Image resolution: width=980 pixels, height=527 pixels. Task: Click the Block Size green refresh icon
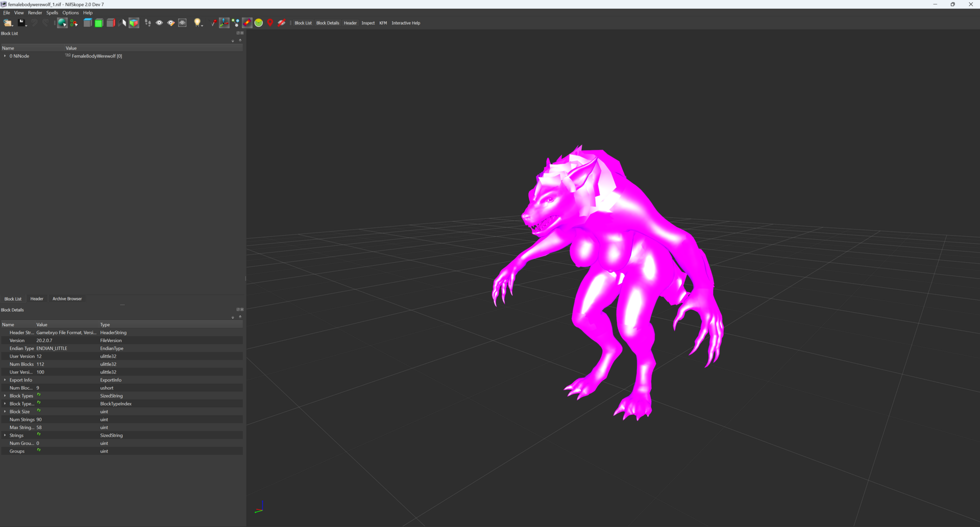pos(39,411)
